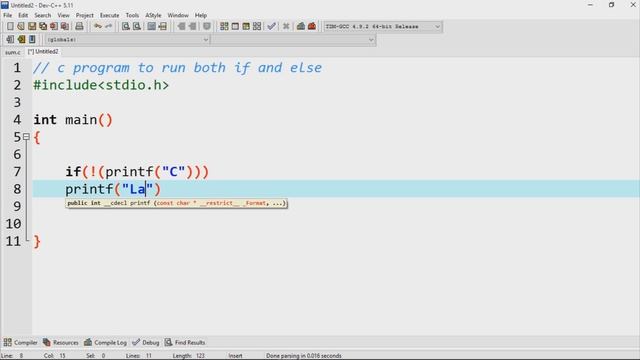Collapse the code fold at line 5
This screenshot has height=360, width=640.
coord(26,137)
